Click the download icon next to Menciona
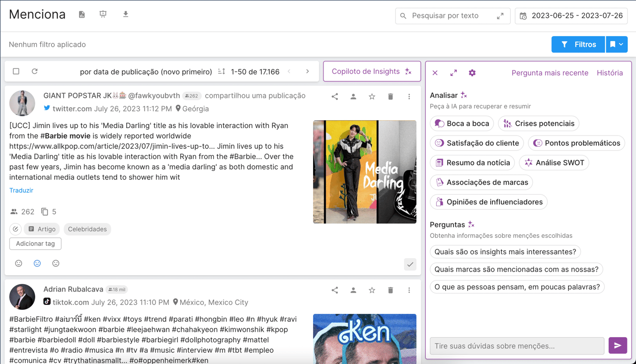Image resolution: width=636 pixels, height=364 pixels. (126, 14)
